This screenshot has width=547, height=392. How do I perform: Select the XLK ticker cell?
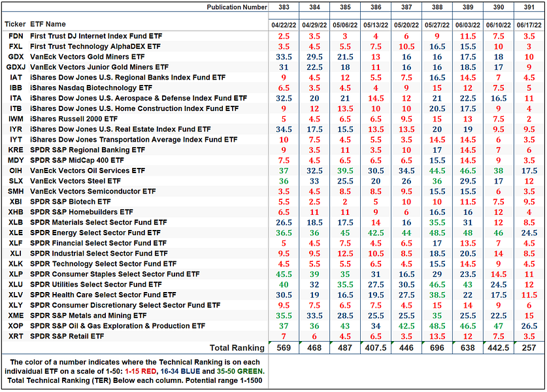coord(16,264)
